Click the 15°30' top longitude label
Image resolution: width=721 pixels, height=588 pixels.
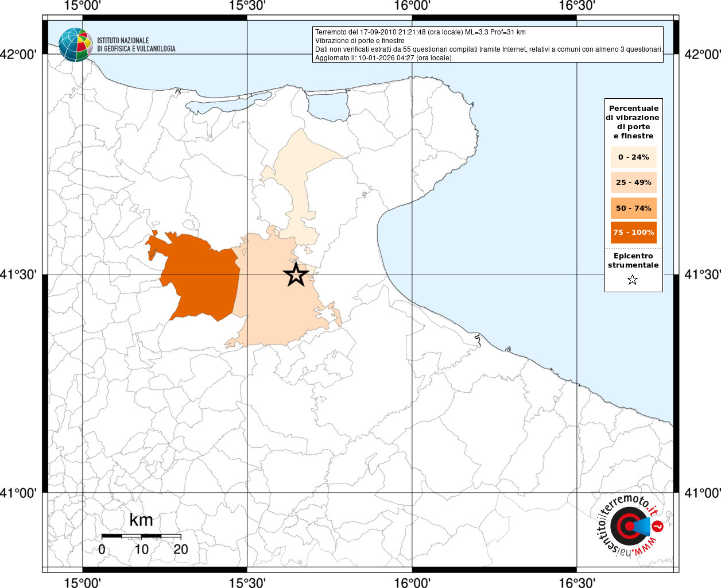[x=247, y=6]
